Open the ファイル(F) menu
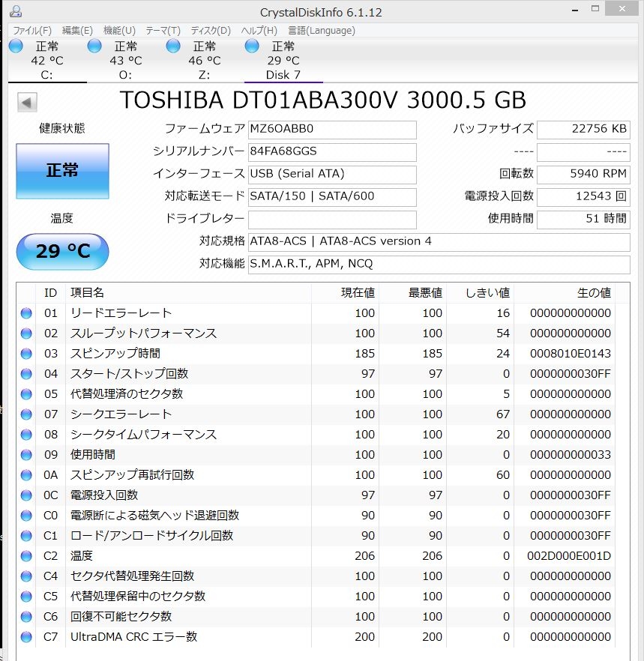644x661 pixels. click(x=32, y=30)
